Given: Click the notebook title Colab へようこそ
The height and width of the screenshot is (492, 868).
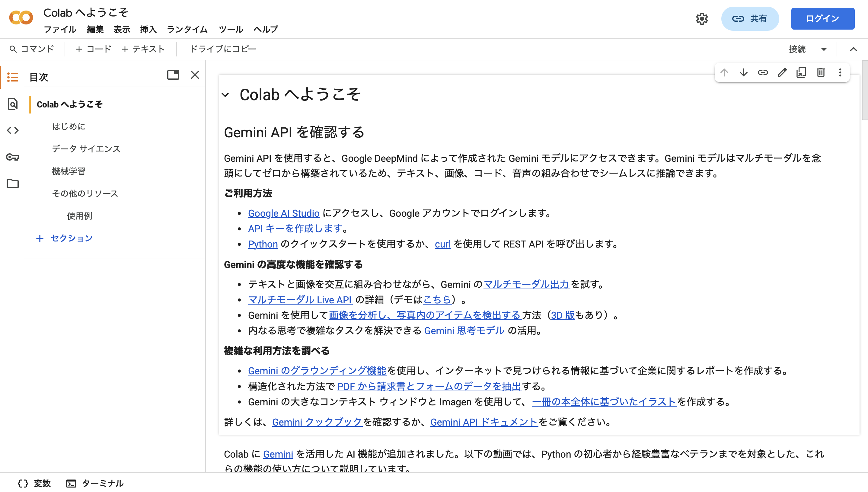Looking at the screenshot, I should click(86, 13).
